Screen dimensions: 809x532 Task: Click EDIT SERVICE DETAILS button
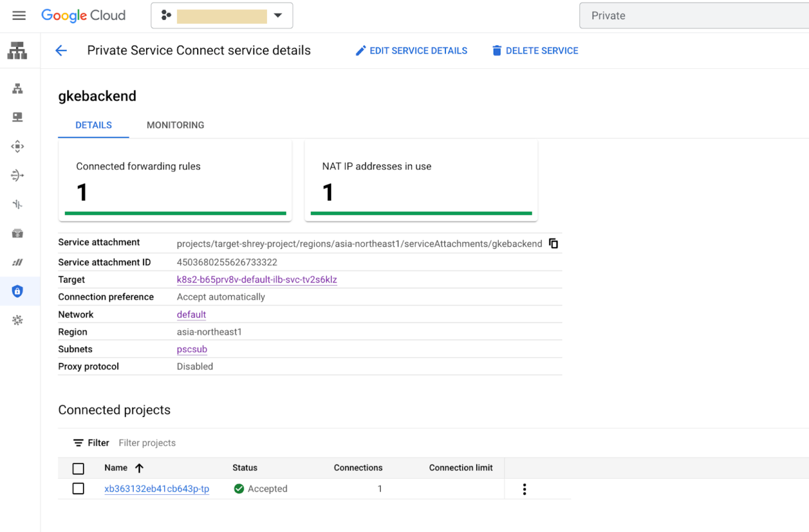pyautogui.click(x=411, y=51)
